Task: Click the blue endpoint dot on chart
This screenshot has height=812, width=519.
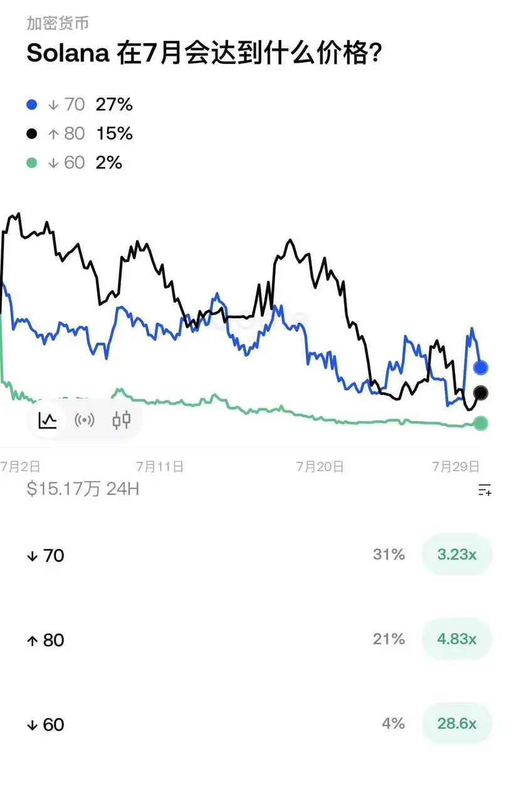Action: coord(481,367)
